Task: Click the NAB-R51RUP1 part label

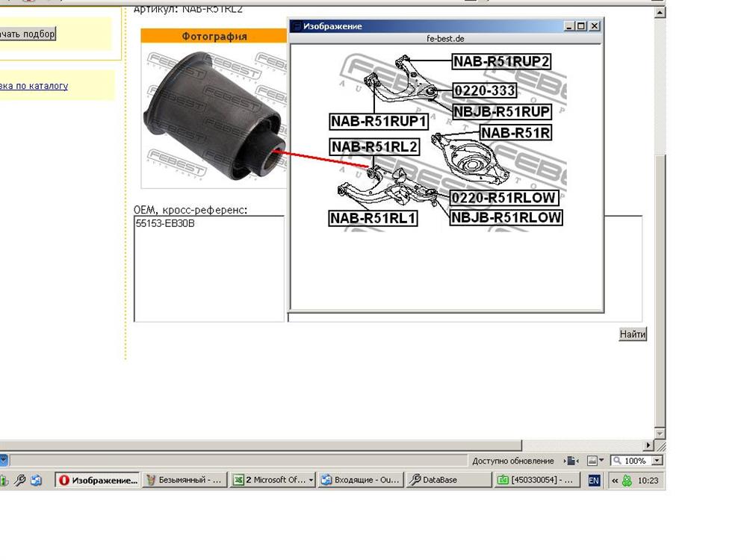Action: point(379,121)
